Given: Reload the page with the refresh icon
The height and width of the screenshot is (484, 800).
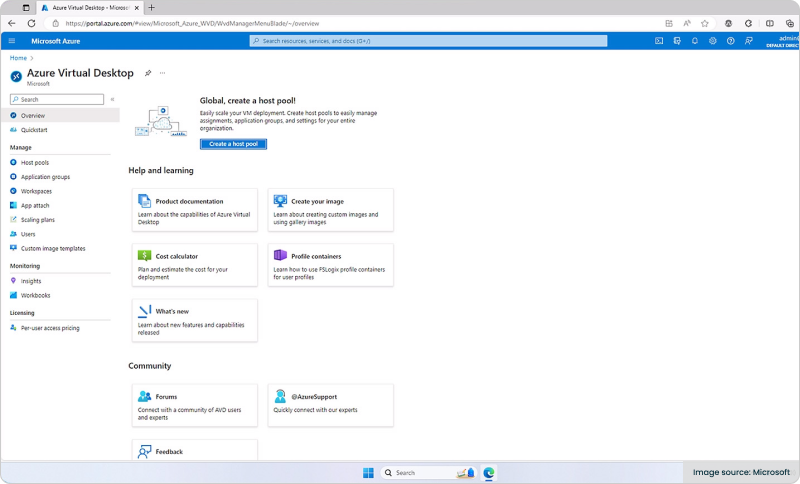Looking at the screenshot, I should [31, 23].
